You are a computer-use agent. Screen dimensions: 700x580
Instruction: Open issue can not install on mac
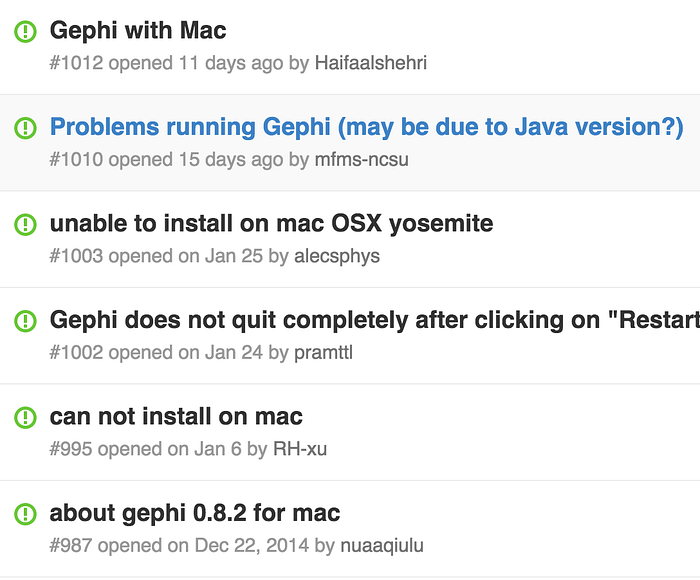(x=176, y=417)
